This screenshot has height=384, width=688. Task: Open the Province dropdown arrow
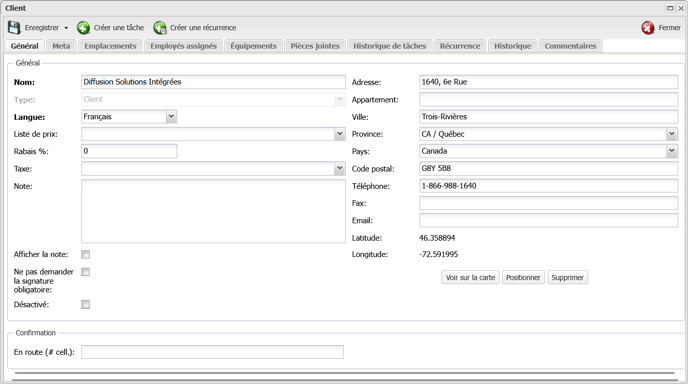click(672, 134)
